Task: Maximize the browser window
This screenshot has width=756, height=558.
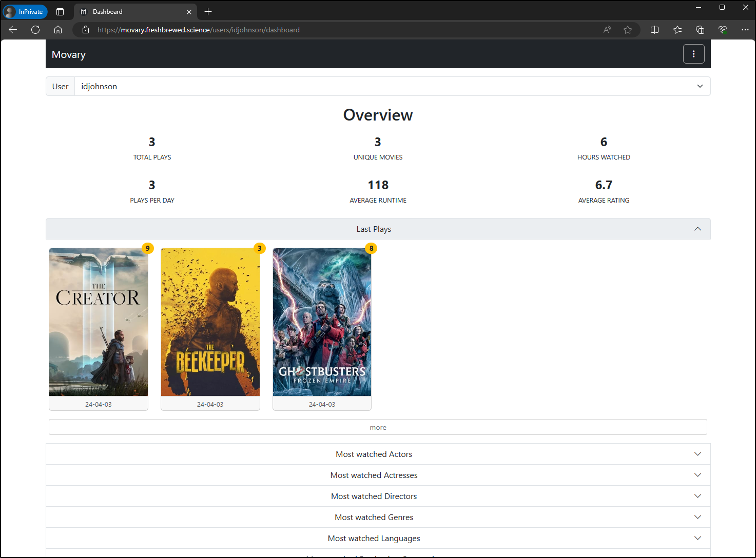Action: click(722, 7)
